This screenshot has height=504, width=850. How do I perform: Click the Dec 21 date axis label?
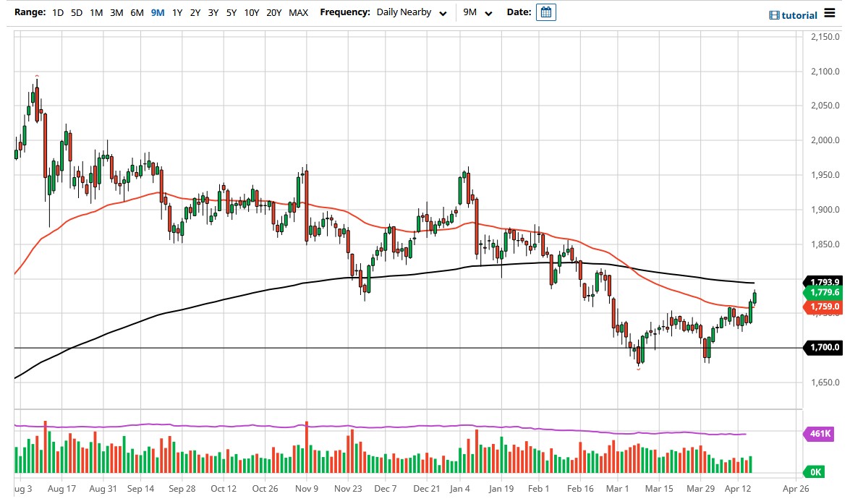point(427,489)
